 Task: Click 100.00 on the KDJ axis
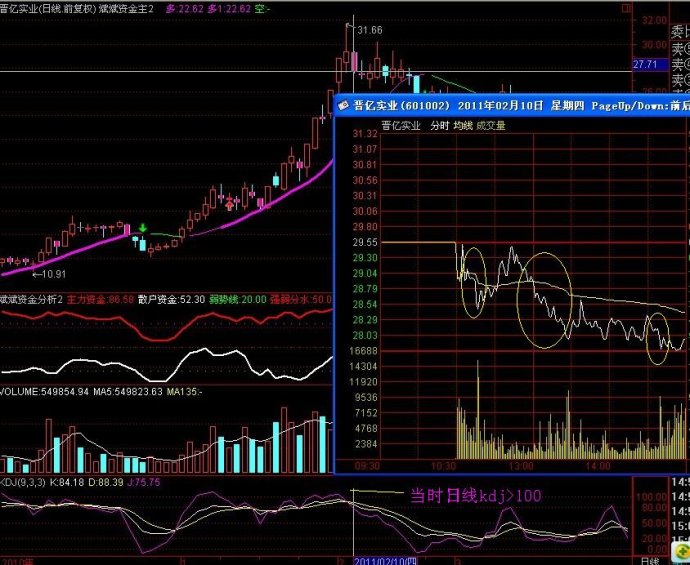(653, 497)
